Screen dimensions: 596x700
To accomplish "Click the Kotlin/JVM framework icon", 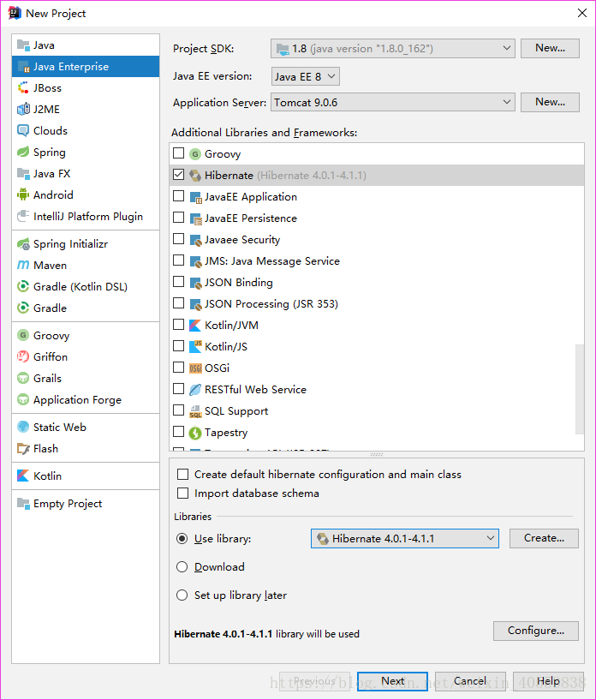I will click(195, 326).
